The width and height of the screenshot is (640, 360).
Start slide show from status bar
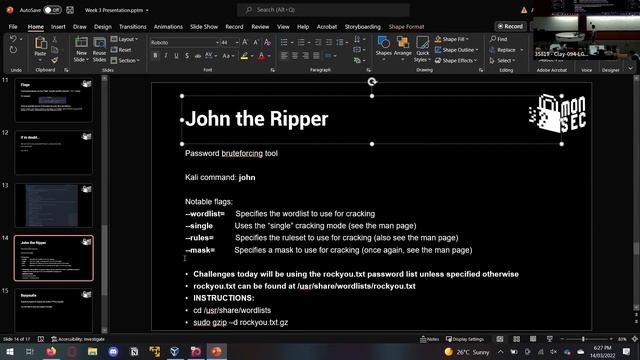550,339
